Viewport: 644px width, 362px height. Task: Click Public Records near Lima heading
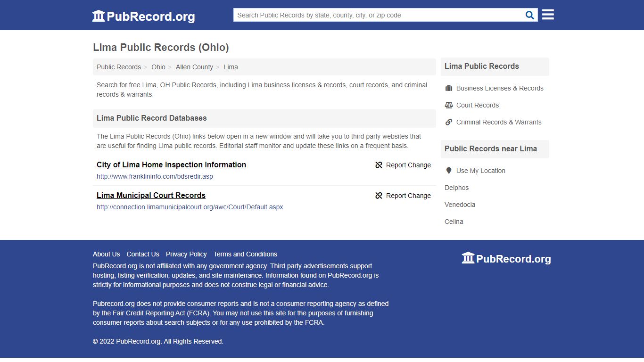[x=491, y=148]
